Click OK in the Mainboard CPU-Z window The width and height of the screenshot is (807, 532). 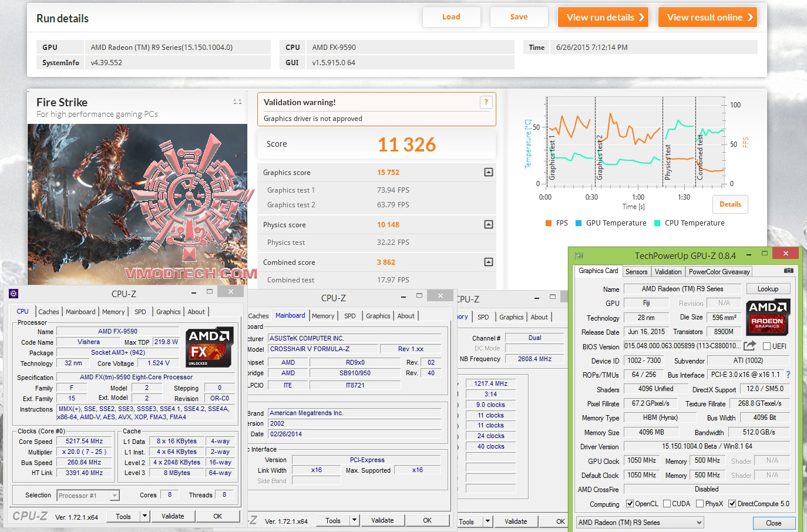click(427, 520)
